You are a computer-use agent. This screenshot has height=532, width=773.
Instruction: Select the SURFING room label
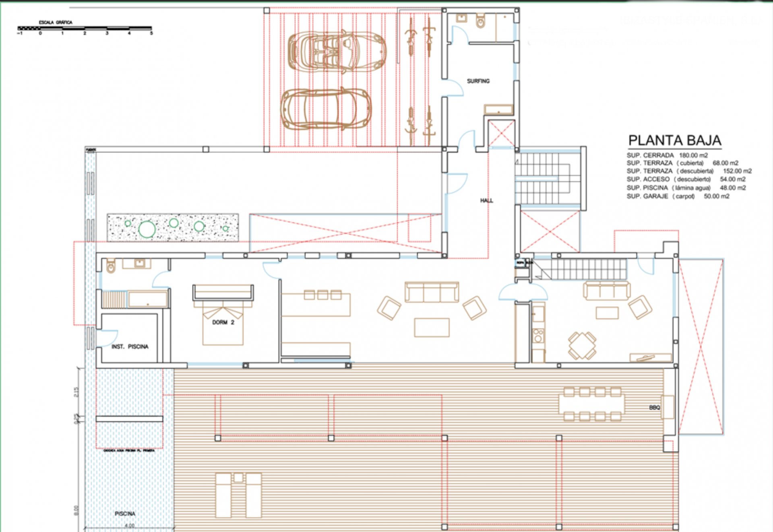(478, 81)
